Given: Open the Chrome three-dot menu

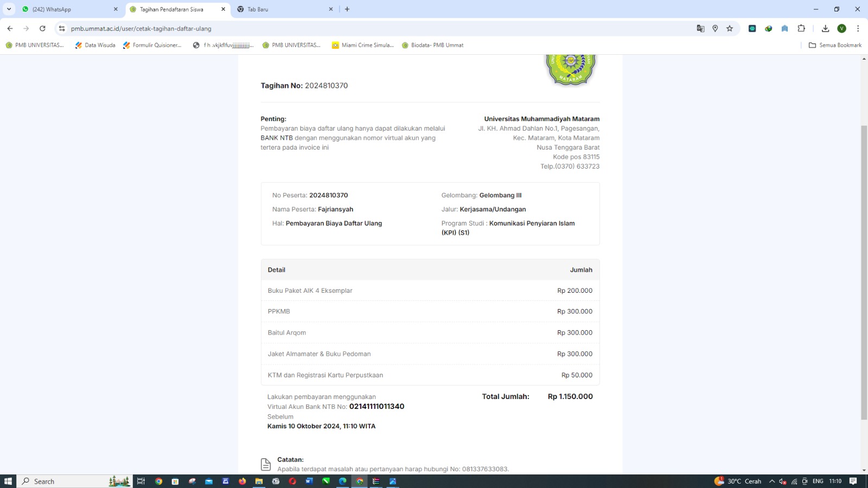Looking at the screenshot, I should (858, 29).
